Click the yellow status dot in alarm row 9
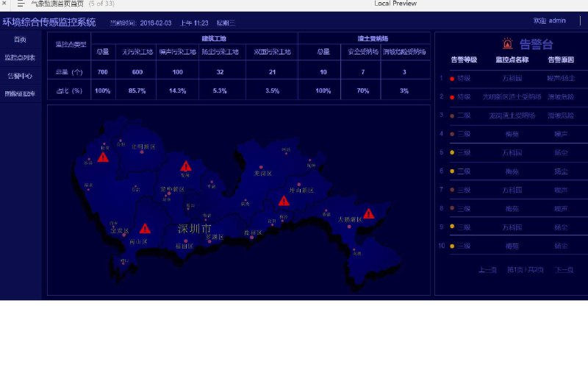This screenshot has width=588, height=387. [452, 227]
